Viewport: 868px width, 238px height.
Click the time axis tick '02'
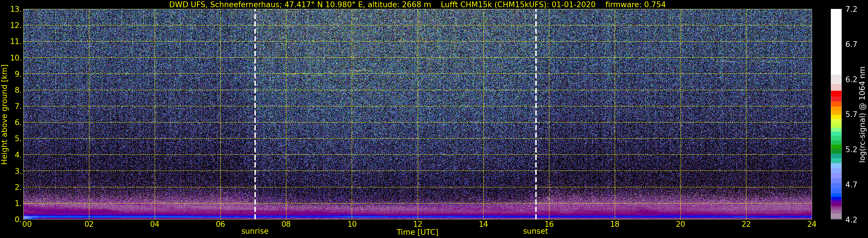[x=89, y=224]
